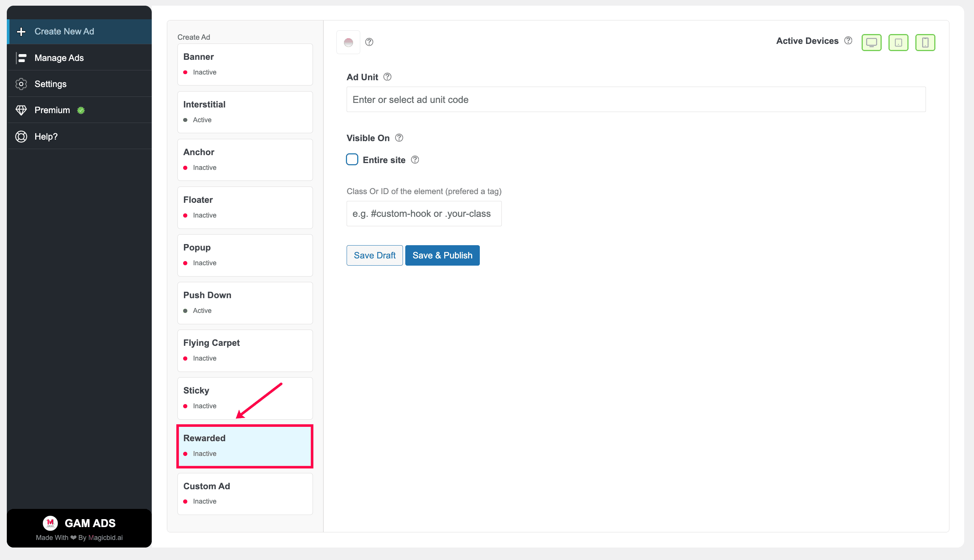Click the Settings gear icon
The height and width of the screenshot is (560, 974).
(x=21, y=84)
